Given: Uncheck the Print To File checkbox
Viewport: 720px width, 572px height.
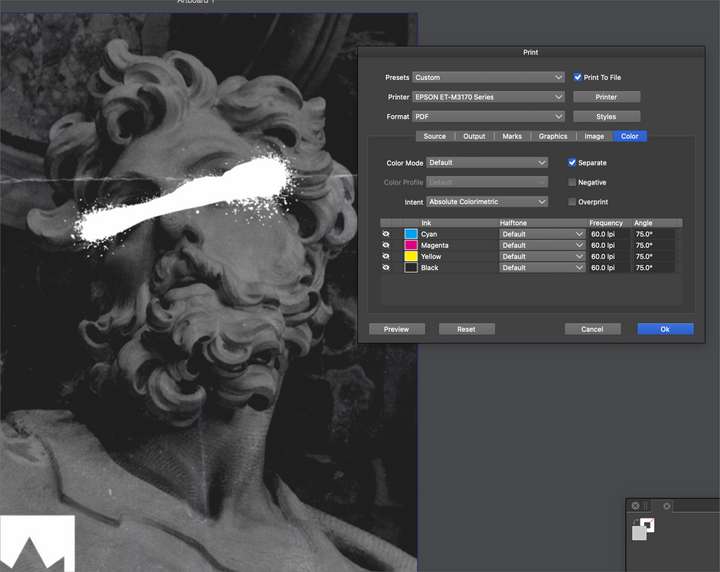Looking at the screenshot, I should click(578, 77).
